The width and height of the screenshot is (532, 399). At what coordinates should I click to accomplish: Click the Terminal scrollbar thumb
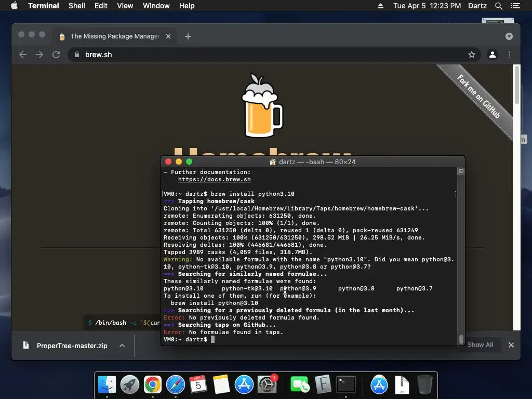pos(461,339)
